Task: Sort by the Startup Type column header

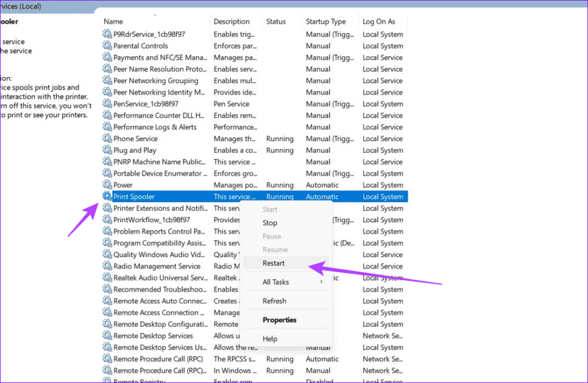Action: [326, 22]
